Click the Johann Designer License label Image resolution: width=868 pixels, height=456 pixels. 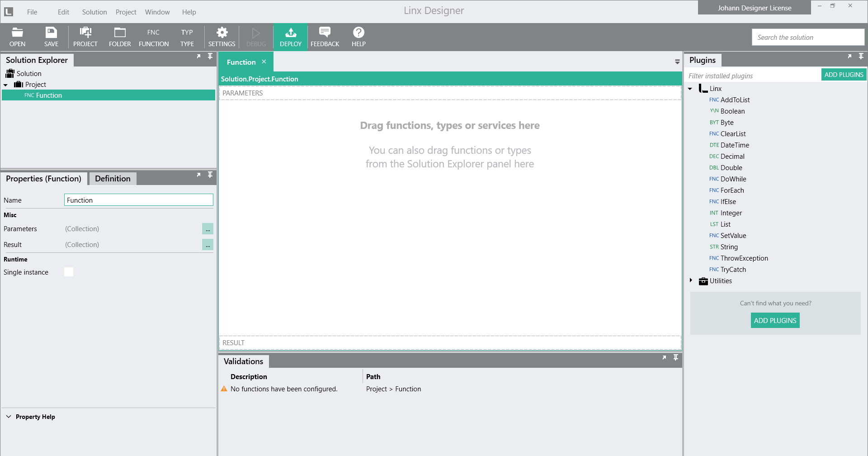coord(754,8)
